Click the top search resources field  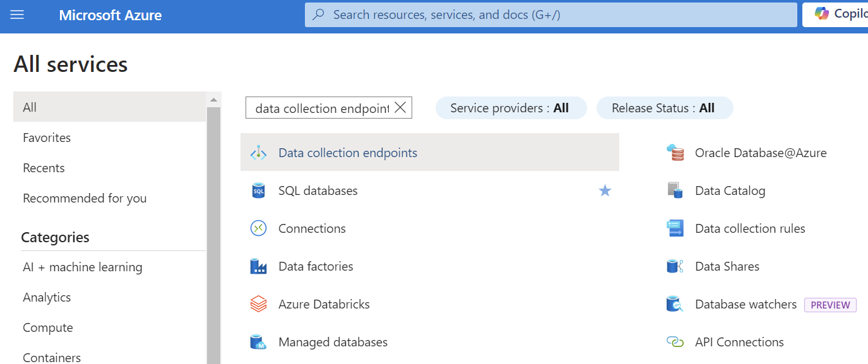[550, 15]
